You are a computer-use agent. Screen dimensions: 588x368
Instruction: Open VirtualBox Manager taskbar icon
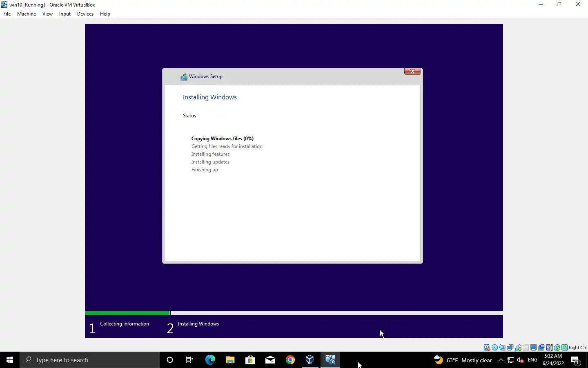pos(310,360)
